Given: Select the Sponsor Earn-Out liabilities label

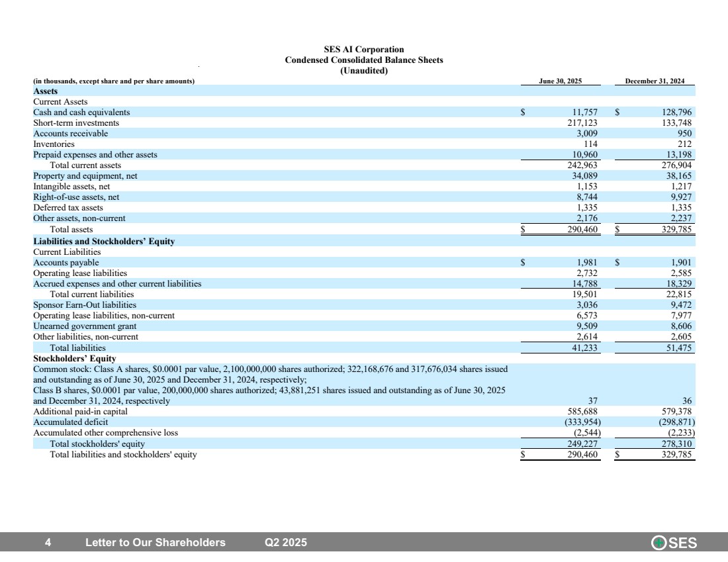Looking at the screenshot, I should [85, 305].
